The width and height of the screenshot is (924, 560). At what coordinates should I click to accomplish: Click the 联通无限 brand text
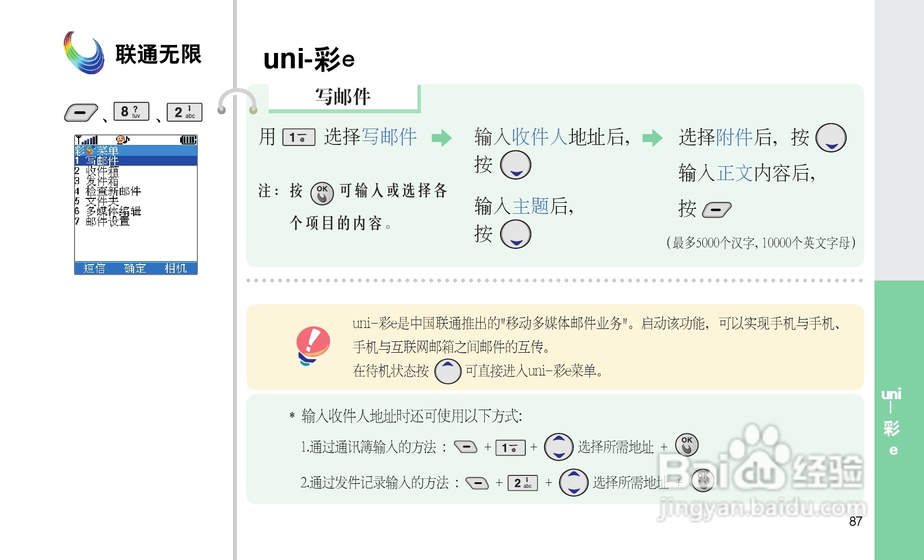[x=159, y=54]
